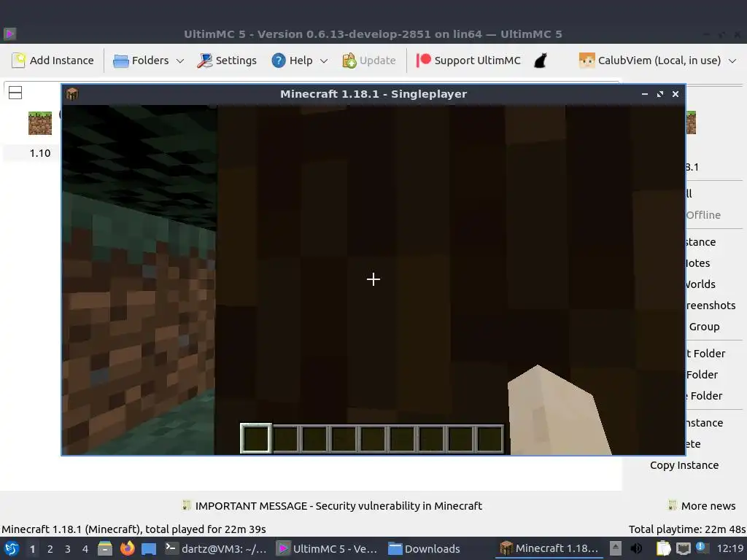This screenshot has height=560, width=747.
Task: Click the Update button
Action: click(x=368, y=61)
